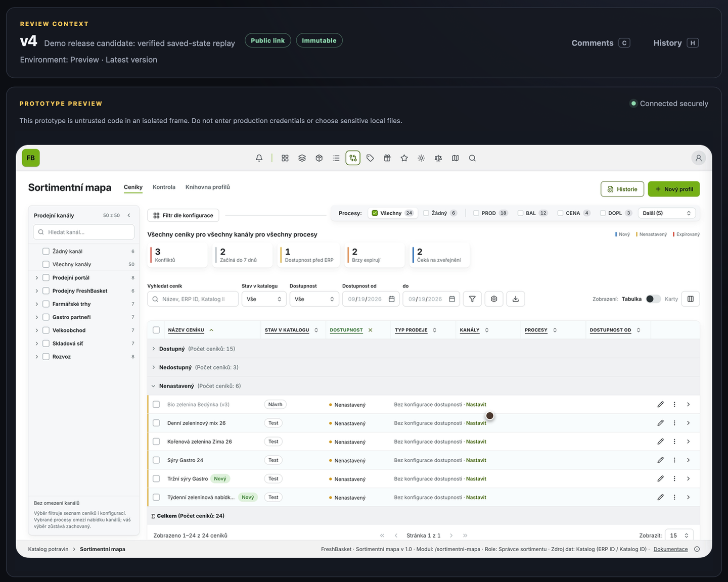The width and height of the screenshot is (728, 582).
Task: Expand the Velkoobchod channel
Action: (37, 330)
